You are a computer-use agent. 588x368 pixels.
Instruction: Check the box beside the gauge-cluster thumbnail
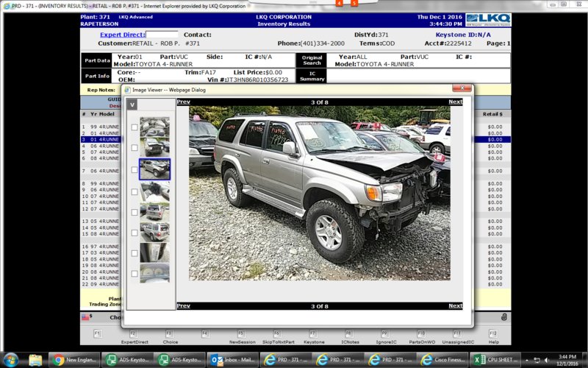135,274
